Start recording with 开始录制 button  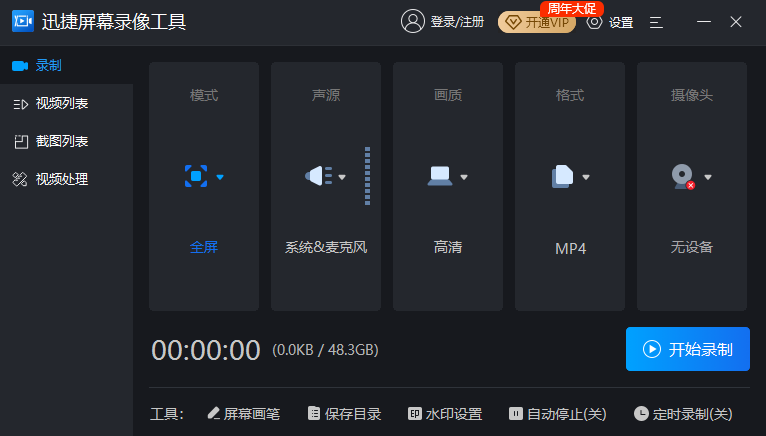click(688, 349)
